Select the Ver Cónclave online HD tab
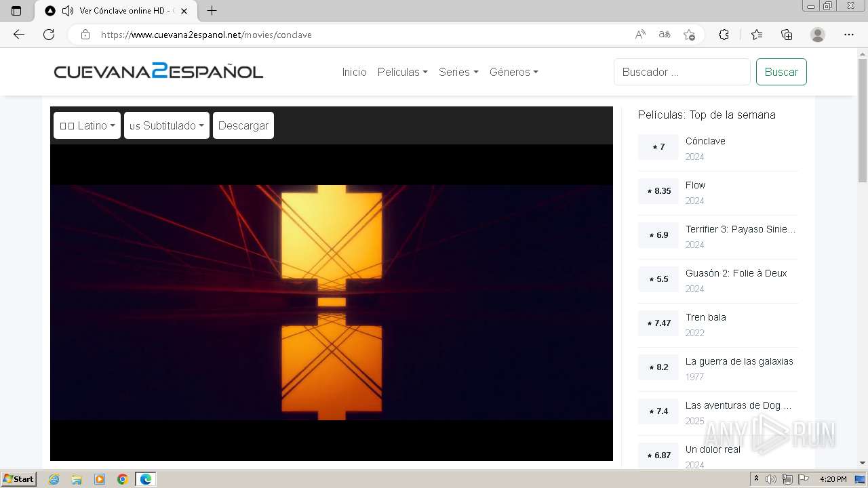This screenshot has width=868, height=488. tap(117, 11)
